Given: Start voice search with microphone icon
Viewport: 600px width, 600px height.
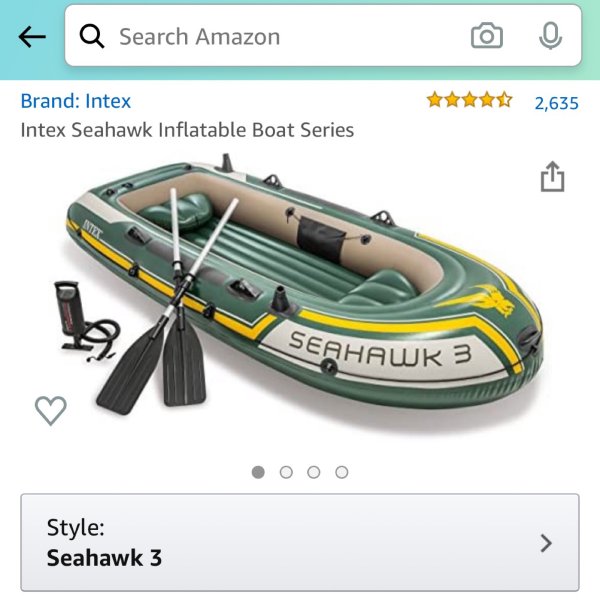Looking at the screenshot, I should click(550, 36).
